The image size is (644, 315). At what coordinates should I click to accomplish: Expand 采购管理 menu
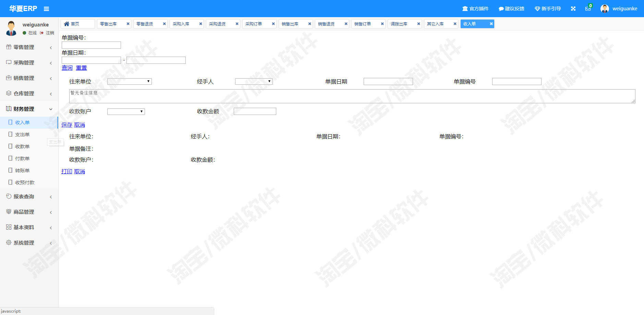29,63
